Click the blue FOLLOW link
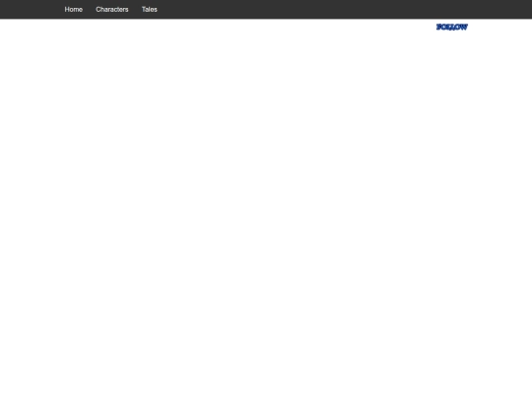 [x=452, y=28]
